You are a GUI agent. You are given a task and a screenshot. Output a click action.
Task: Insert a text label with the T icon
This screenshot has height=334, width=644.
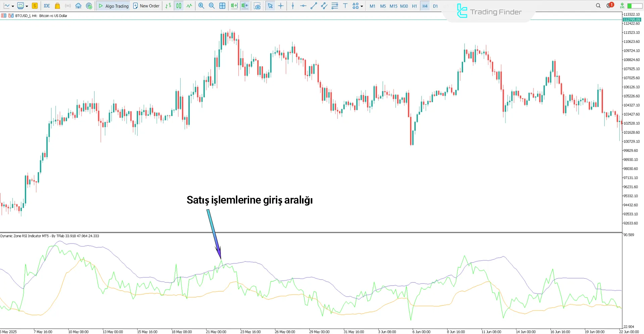[x=345, y=6]
